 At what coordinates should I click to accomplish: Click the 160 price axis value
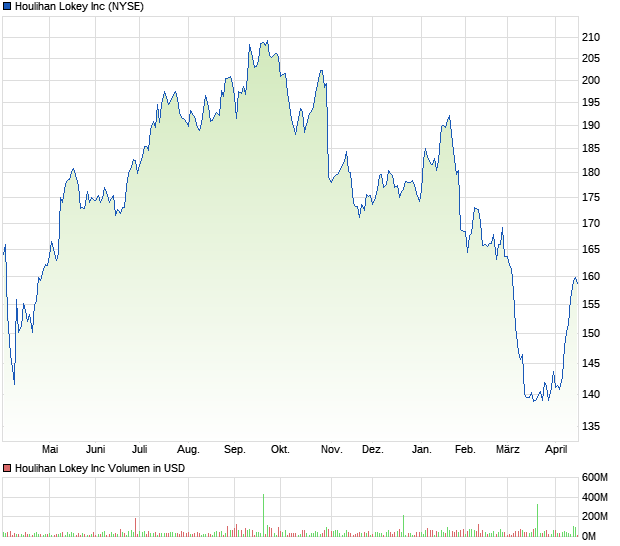(x=591, y=276)
